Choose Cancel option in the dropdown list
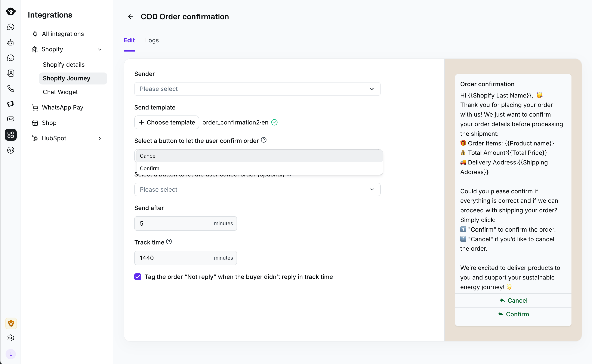Image resolution: width=592 pixels, height=364 pixels. (259, 156)
